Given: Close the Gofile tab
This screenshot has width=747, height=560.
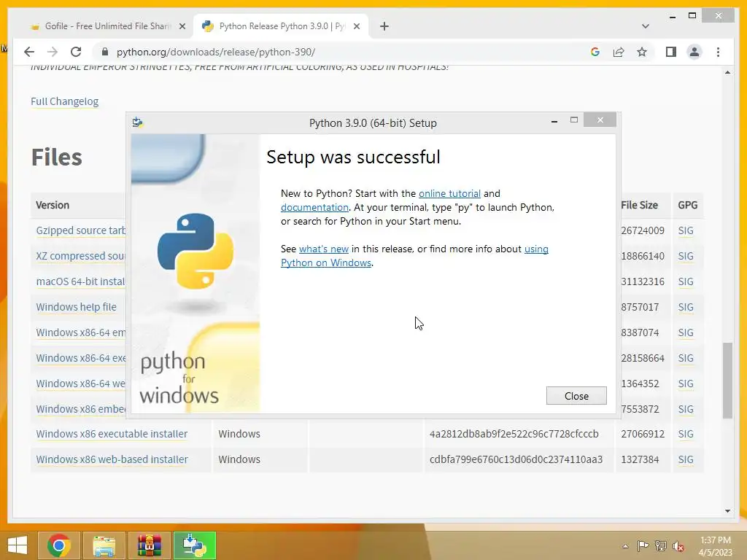Looking at the screenshot, I should pos(182,26).
